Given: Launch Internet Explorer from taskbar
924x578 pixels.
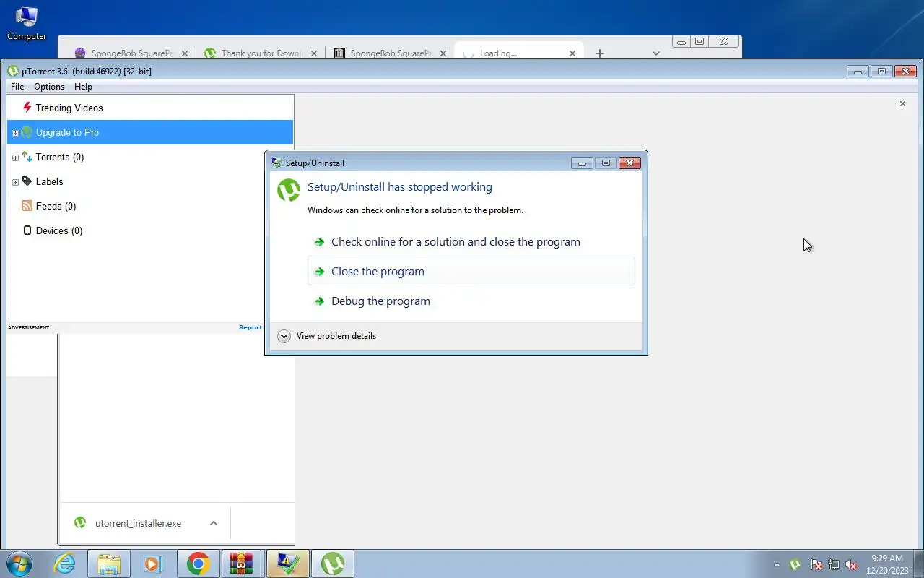Looking at the screenshot, I should coord(65,564).
